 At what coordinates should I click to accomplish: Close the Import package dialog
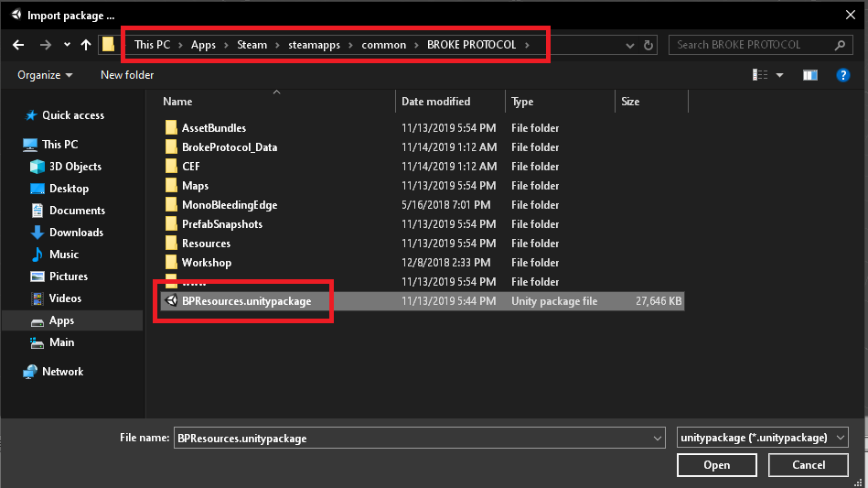(851, 15)
